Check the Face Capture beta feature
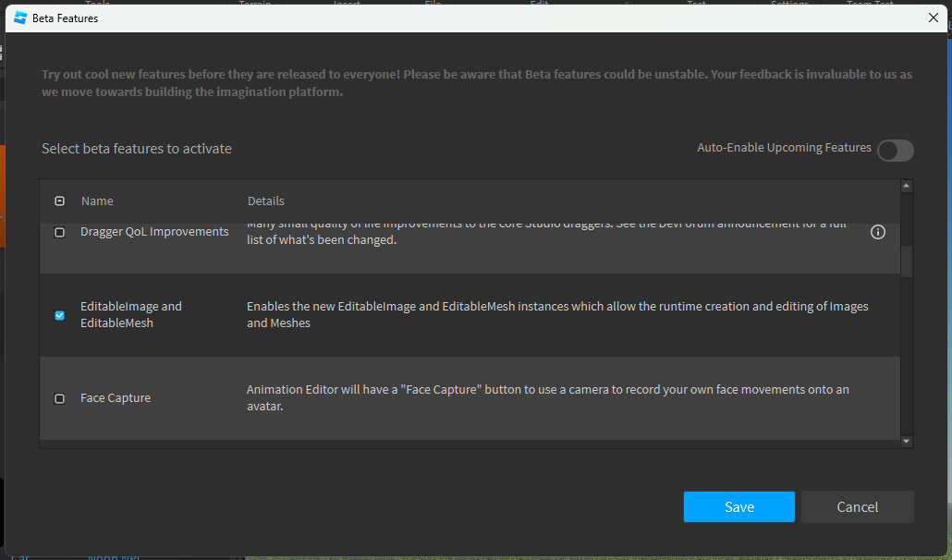952x560 pixels. coord(60,398)
